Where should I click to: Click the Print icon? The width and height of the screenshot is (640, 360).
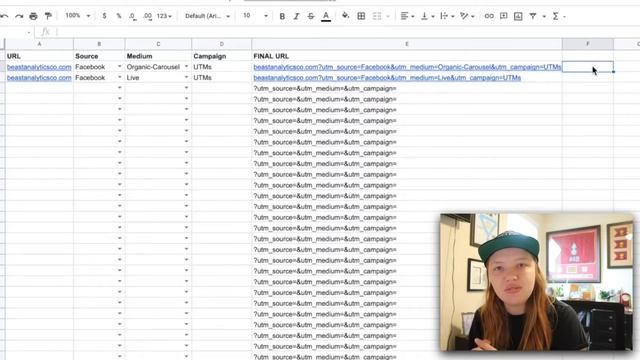point(33,16)
